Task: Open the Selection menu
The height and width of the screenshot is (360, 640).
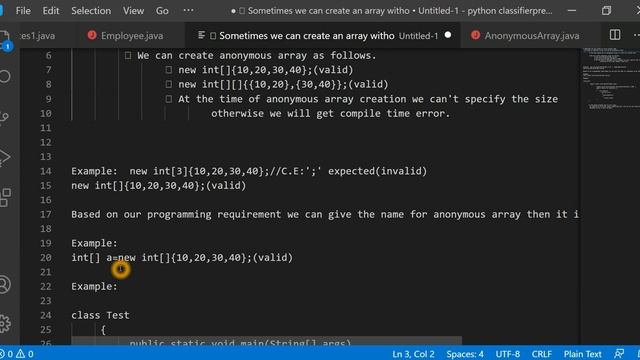Action: (91, 11)
